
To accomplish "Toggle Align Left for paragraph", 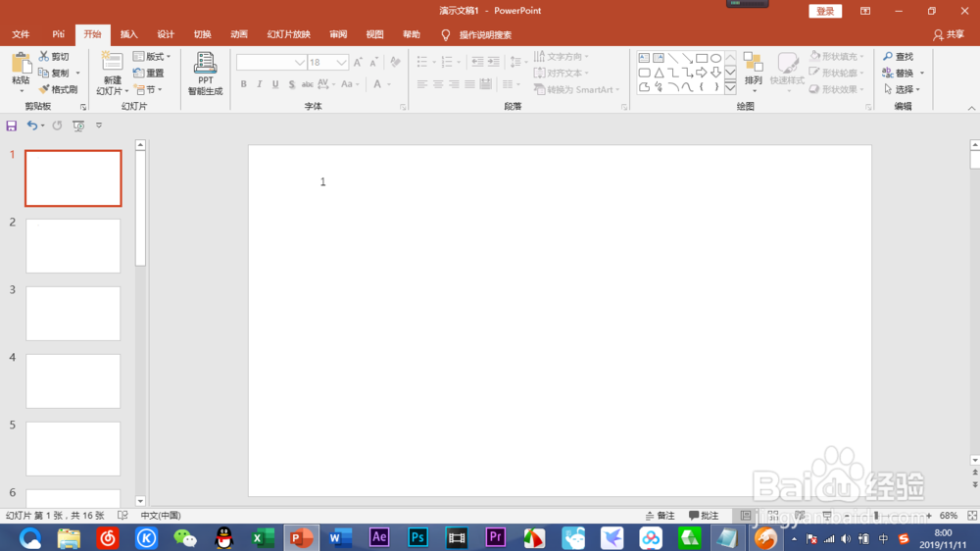I will 421,83.
